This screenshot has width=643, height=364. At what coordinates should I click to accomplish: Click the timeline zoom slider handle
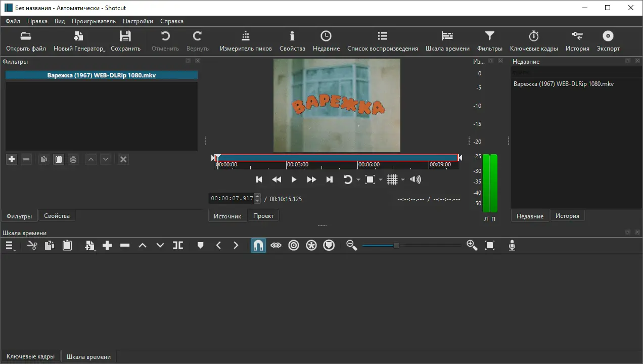396,246
